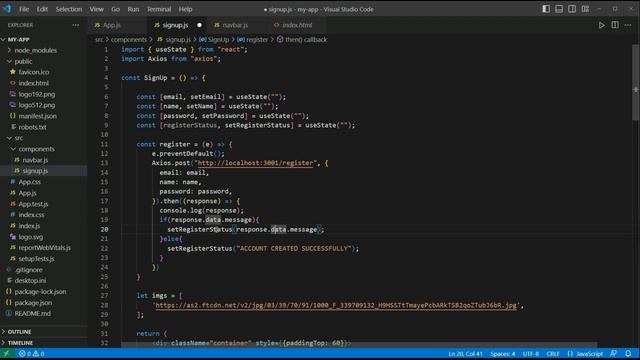Open index.html file in public folder
The height and width of the screenshot is (360, 640).
tap(33, 83)
